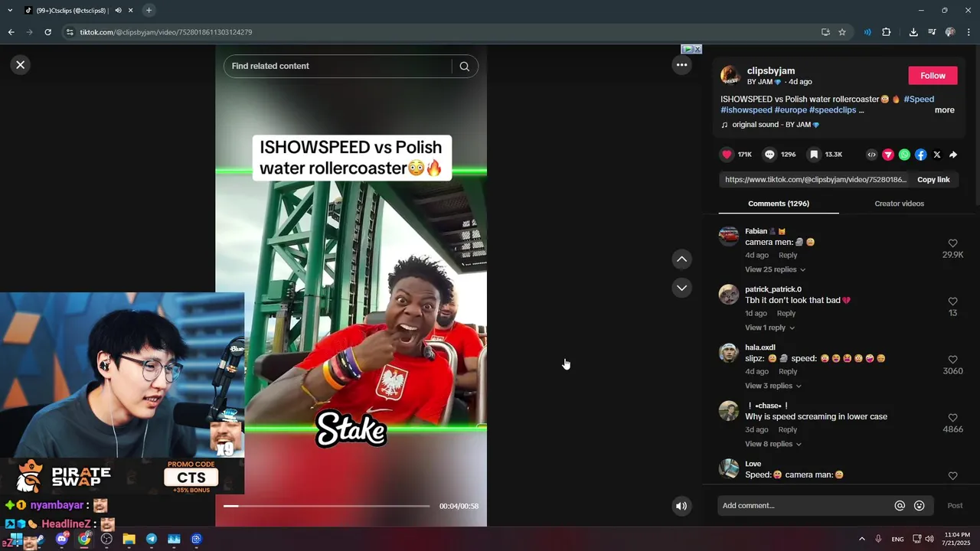The width and height of the screenshot is (980, 551).
Task: Open taskbar volume control
Action: [929, 540]
